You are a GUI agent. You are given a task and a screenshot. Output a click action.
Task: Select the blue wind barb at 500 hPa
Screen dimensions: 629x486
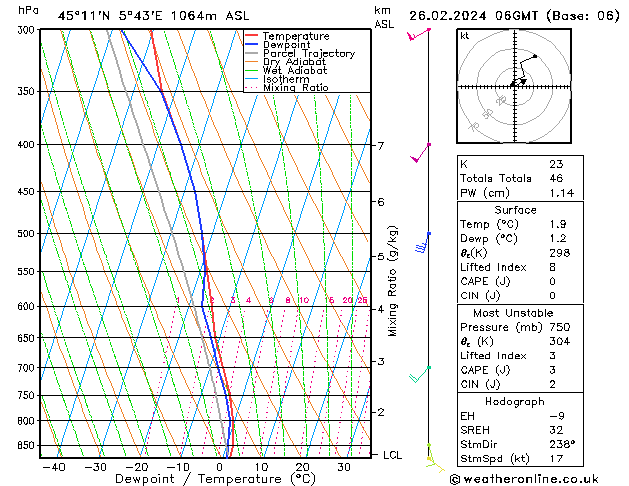[x=425, y=239]
